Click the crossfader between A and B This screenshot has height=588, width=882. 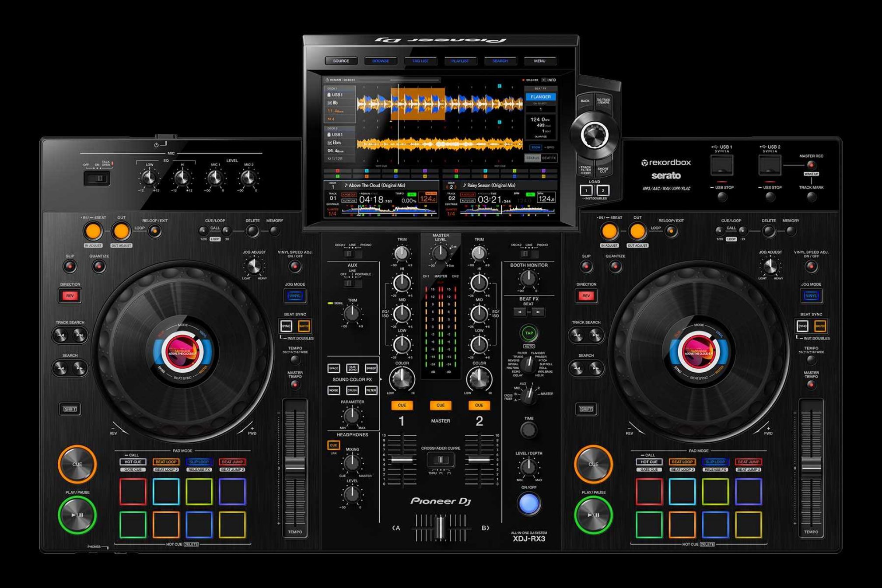[x=441, y=527]
